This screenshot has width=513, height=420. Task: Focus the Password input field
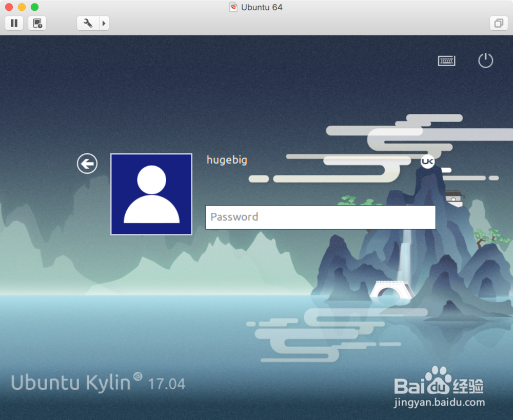click(x=321, y=217)
